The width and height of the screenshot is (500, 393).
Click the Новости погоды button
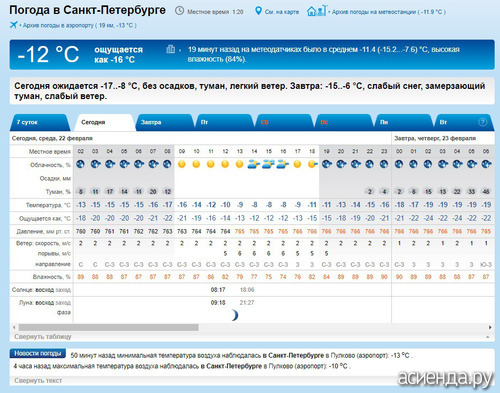[x=38, y=353]
